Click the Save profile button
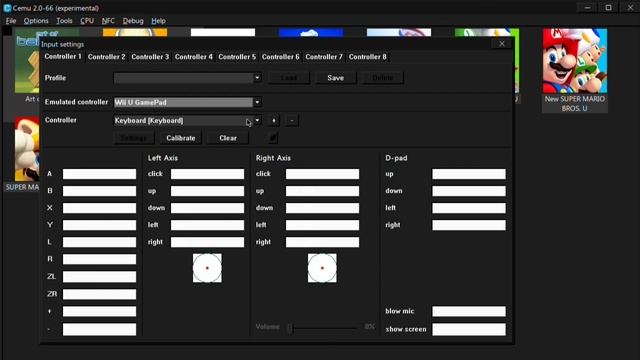 [336, 78]
